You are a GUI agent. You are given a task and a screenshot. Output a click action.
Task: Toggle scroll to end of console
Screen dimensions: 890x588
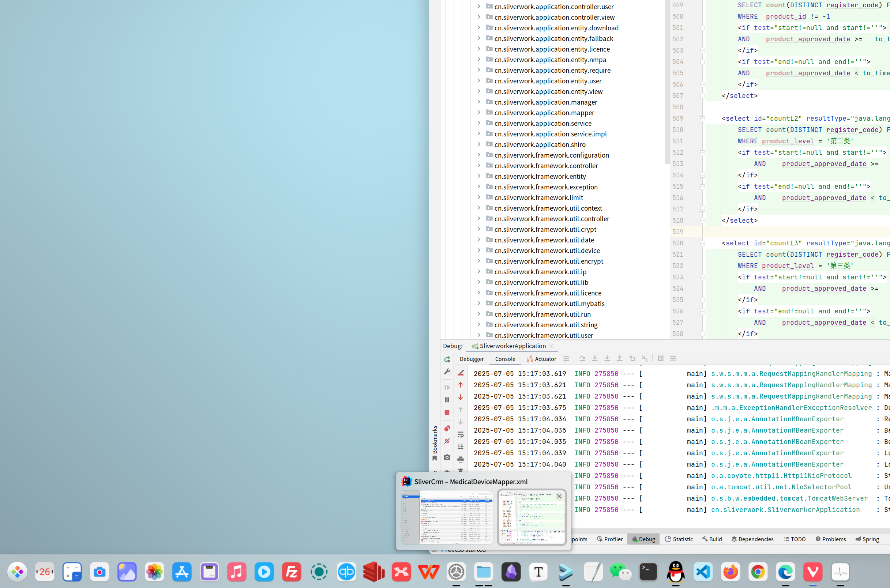[461, 446]
